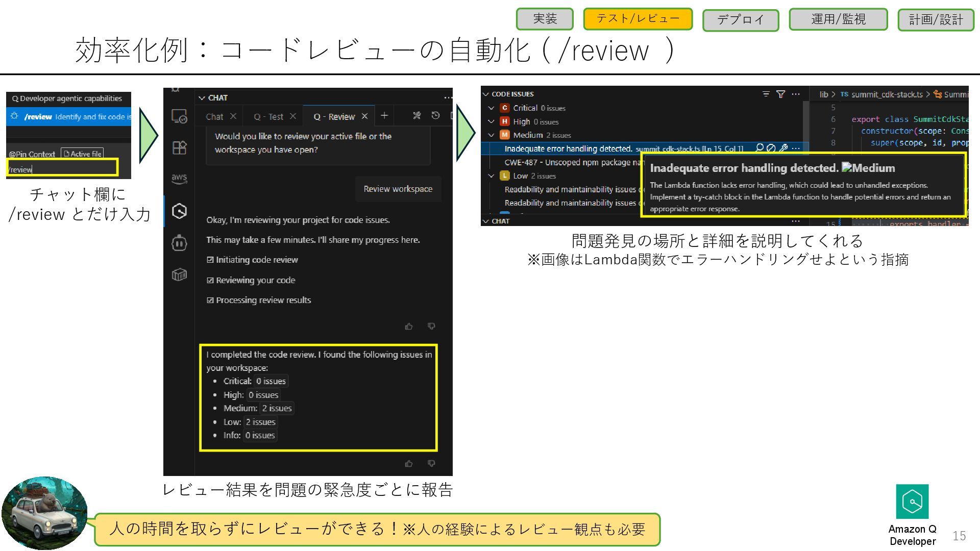Click the Active file context button
Viewport: 980px width, 551px height.
tap(82, 154)
